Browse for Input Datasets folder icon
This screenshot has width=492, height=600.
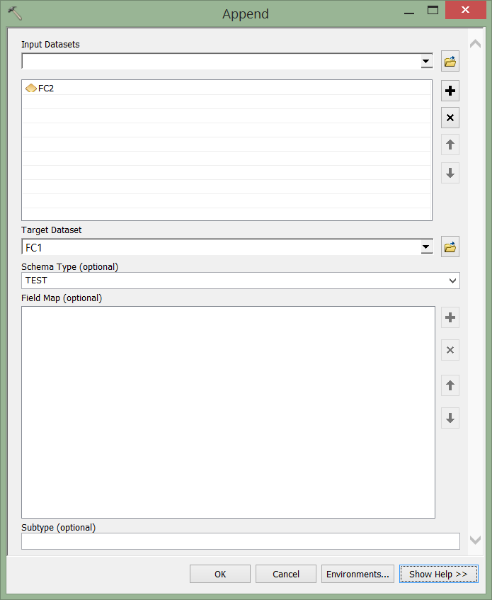coord(450,61)
